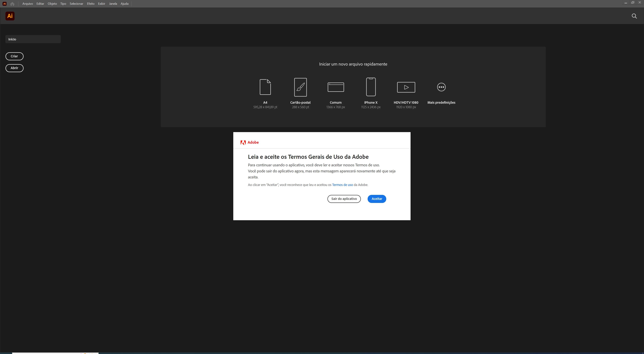Select the Início sidebar item
Image resolution: width=644 pixels, height=354 pixels.
pos(33,39)
